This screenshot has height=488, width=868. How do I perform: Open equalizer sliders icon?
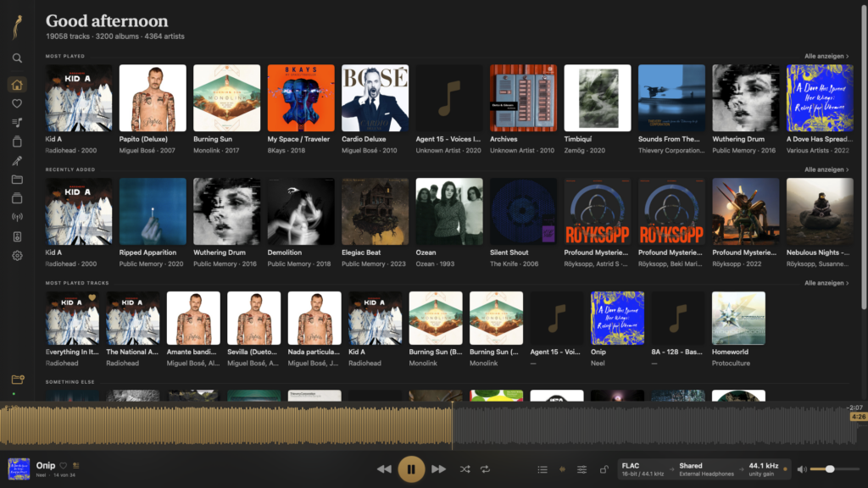pos(581,469)
